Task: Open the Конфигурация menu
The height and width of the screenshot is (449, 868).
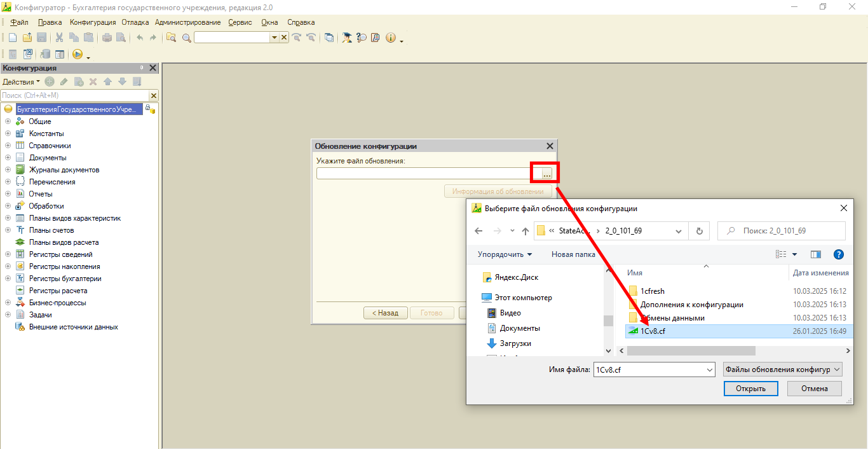Action: point(93,22)
